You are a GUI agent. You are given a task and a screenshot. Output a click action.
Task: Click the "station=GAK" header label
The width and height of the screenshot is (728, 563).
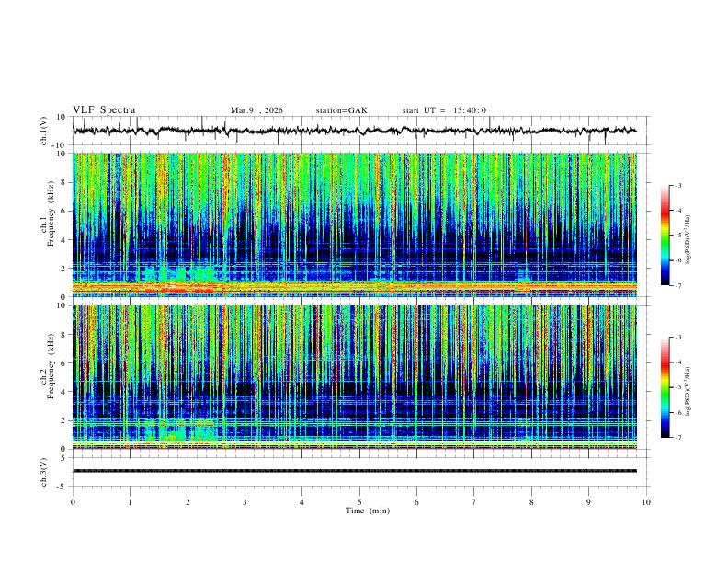(341, 110)
